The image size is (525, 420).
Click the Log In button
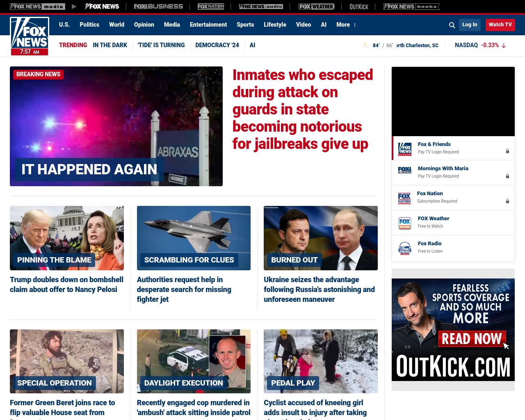(470, 25)
